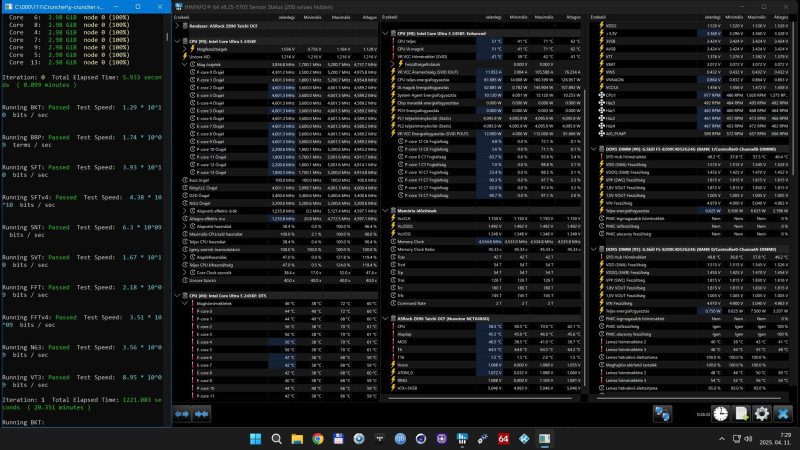Click the y-cruncher console icon on the taskbar
The height and width of the screenshot is (450, 800).
tap(544, 439)
